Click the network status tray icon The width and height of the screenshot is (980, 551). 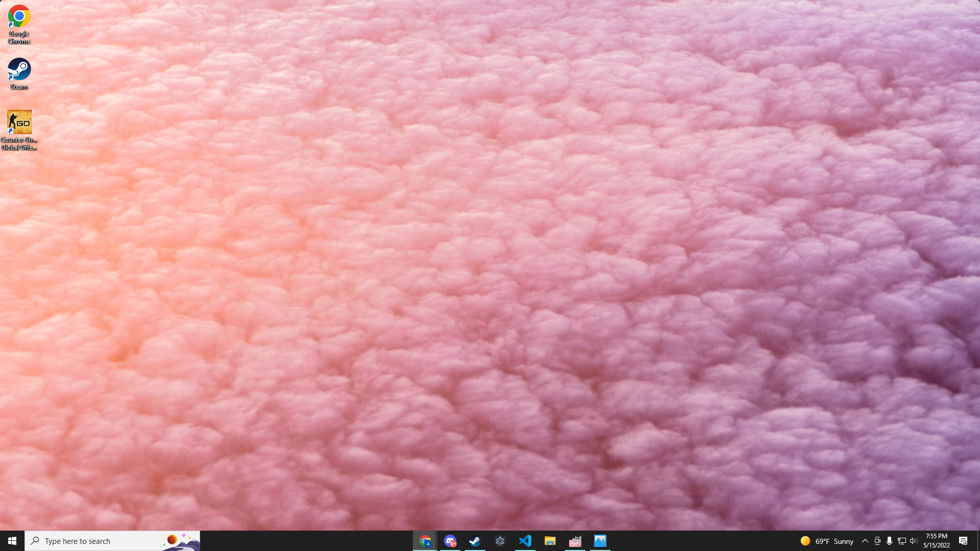click(902, 541)
